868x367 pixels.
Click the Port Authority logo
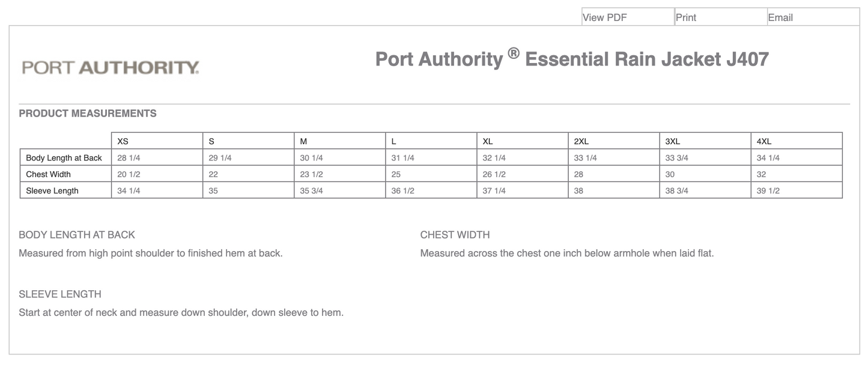[110, 66]
